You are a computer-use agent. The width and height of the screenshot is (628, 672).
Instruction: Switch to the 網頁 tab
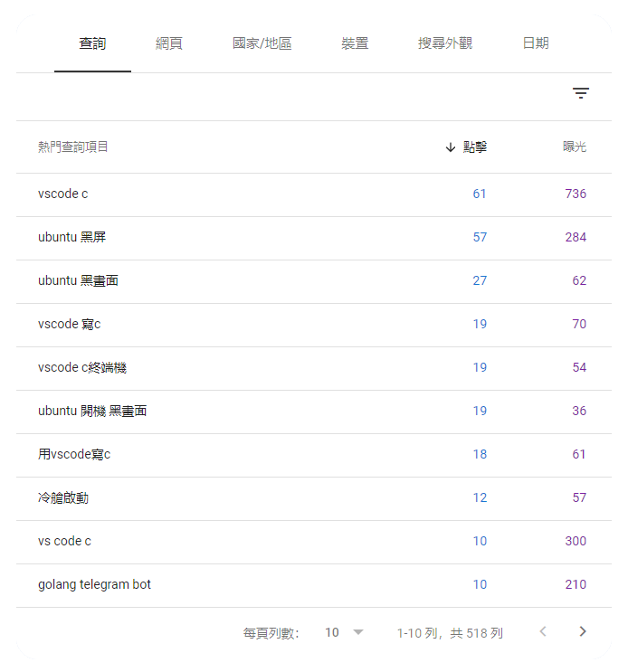tap(169, 43)
